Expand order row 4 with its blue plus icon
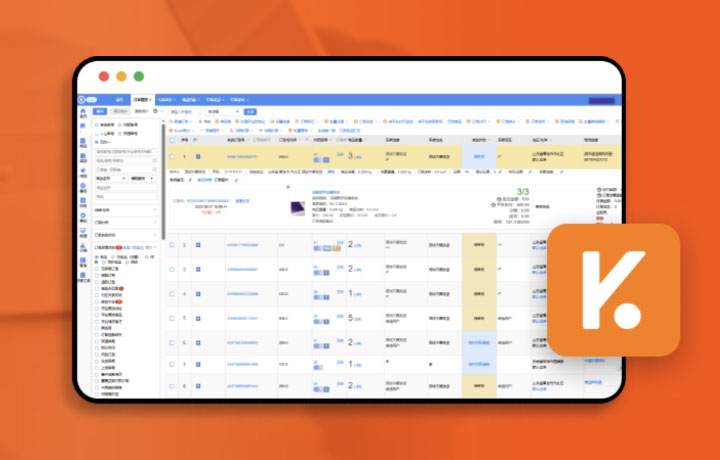This screenshot has width=720, height=460. [x=198, y=294]
